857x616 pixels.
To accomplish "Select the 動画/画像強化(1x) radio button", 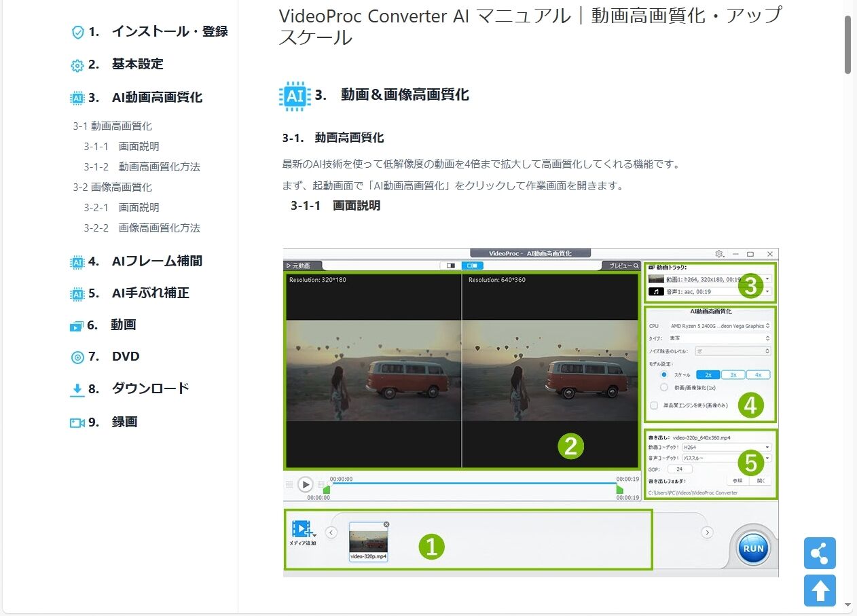I will coord(664,387).
